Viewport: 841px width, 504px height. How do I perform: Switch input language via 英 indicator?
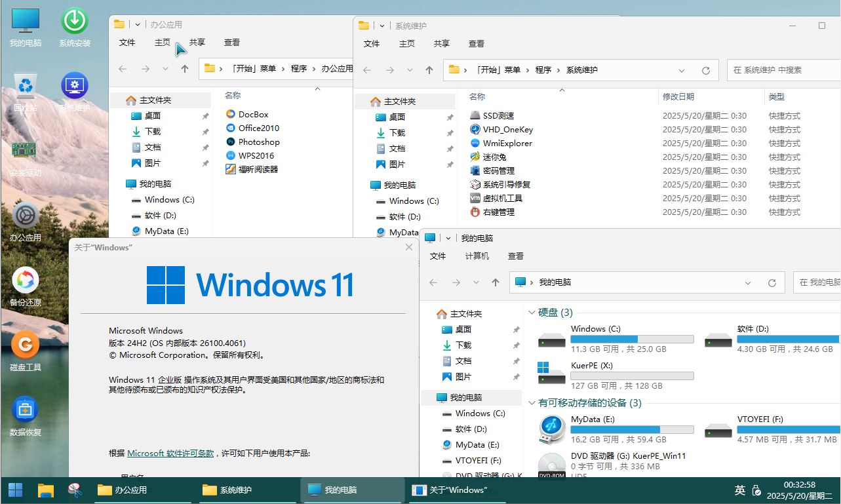[740, 490]
